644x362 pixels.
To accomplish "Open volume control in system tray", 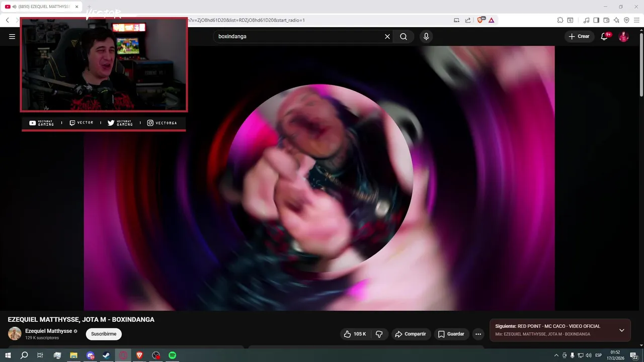I will pos(589,355).
